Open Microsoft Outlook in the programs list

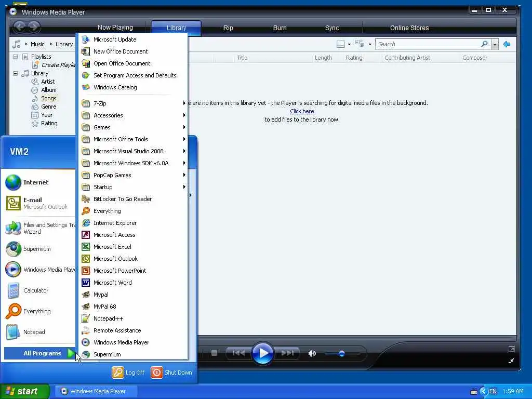point(133,259)
